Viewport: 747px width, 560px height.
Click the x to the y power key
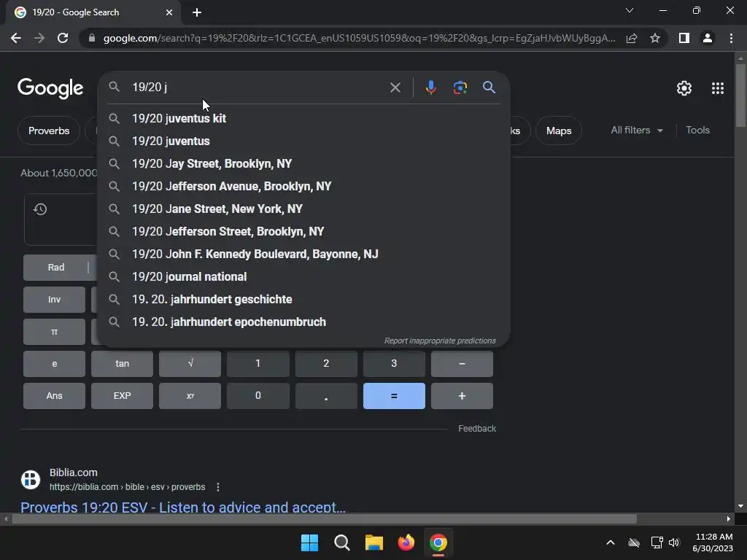(190, 396)
